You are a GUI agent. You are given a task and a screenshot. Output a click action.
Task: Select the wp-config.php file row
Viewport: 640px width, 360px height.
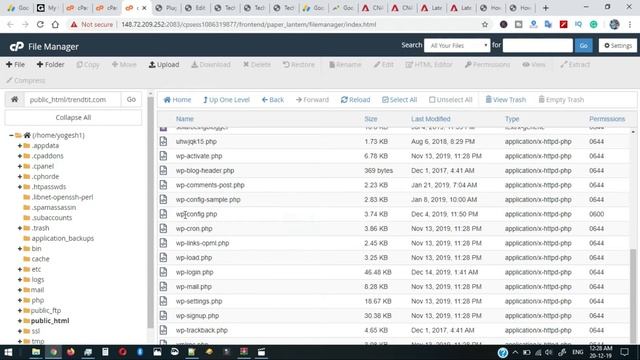[x=393, y=214]
